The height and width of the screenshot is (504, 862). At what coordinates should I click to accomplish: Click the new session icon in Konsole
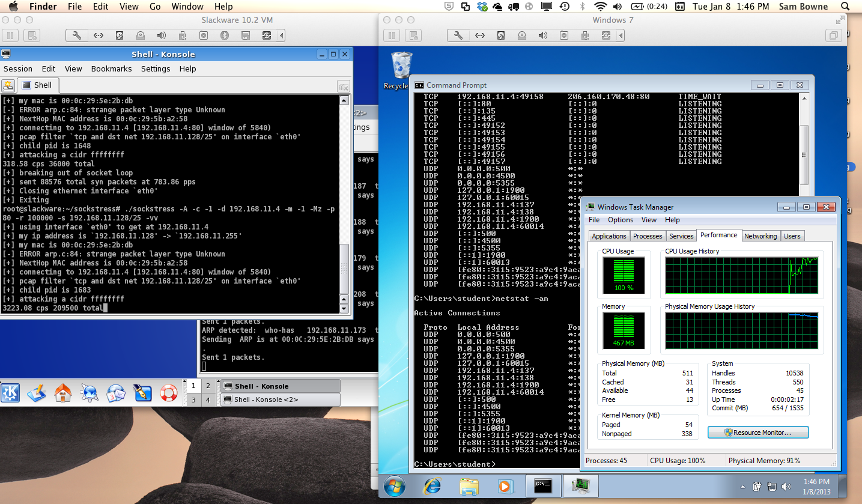[8, 85]
